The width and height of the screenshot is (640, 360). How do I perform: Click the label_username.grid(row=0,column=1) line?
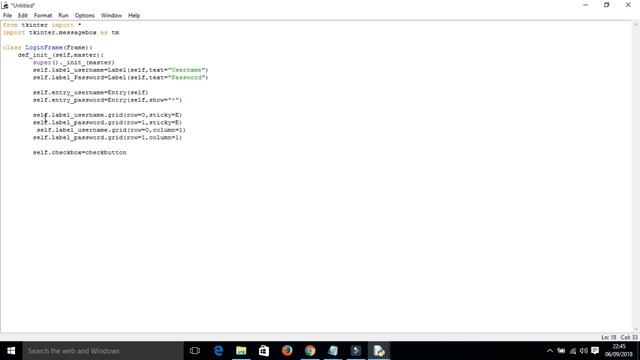pyautogui.click(x=111, y=130)
